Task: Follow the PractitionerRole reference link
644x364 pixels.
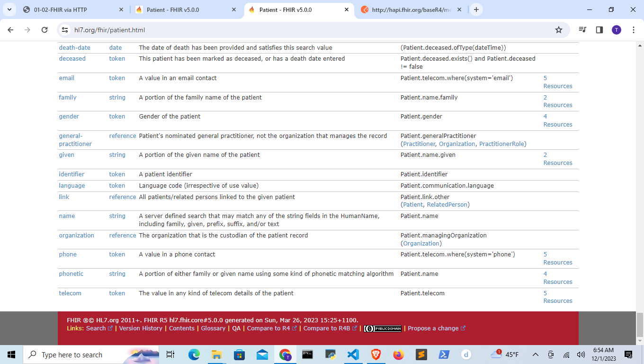Action: click(x=501, y=144)
